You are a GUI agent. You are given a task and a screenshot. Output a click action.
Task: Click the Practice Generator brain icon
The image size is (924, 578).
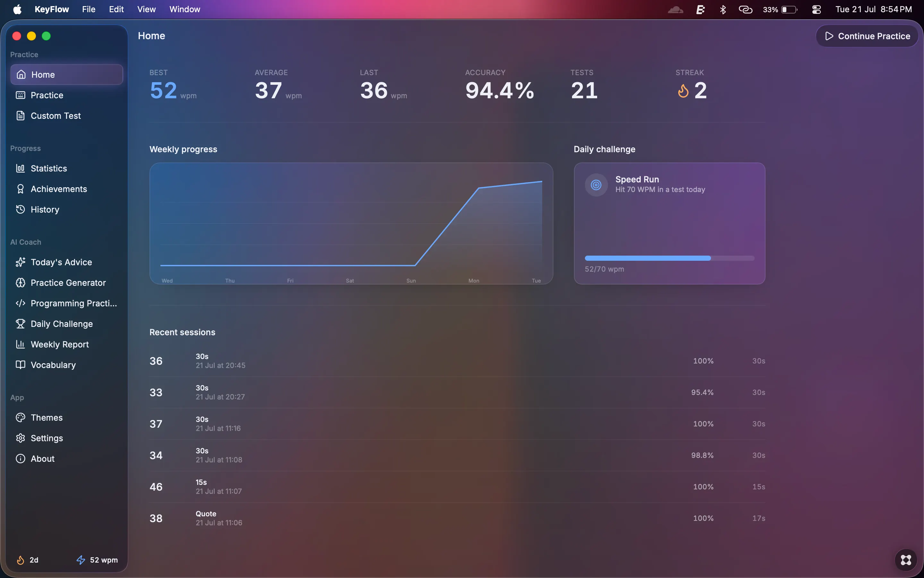point(21,283)
